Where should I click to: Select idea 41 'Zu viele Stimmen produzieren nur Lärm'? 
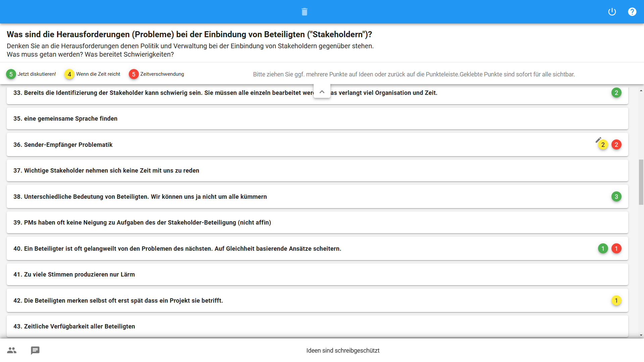click(x=317, y=275)
